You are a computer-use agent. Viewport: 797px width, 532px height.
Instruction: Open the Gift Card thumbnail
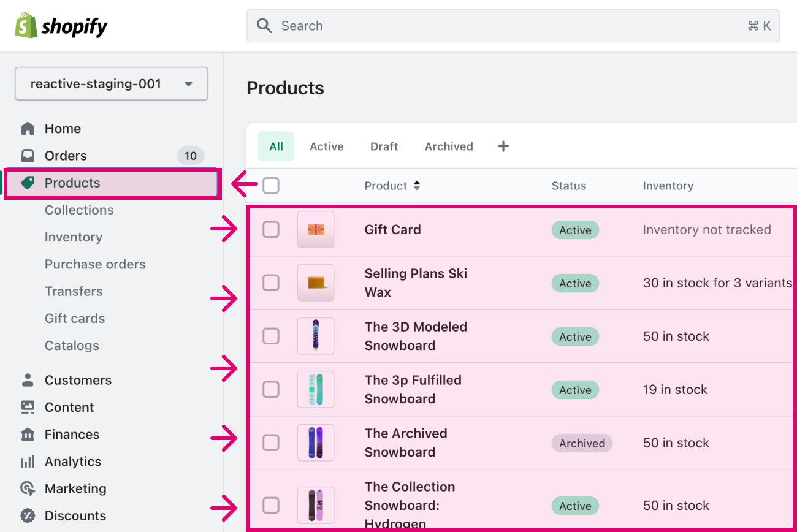316,230
